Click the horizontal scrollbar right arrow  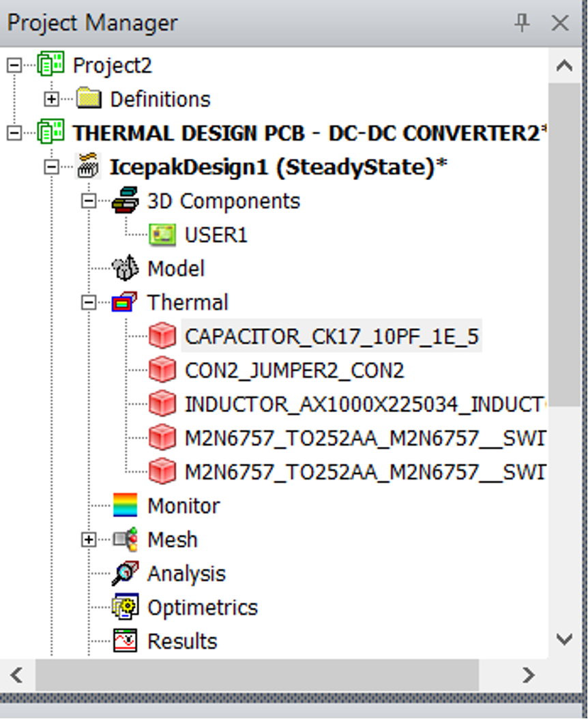coord(528,675)
